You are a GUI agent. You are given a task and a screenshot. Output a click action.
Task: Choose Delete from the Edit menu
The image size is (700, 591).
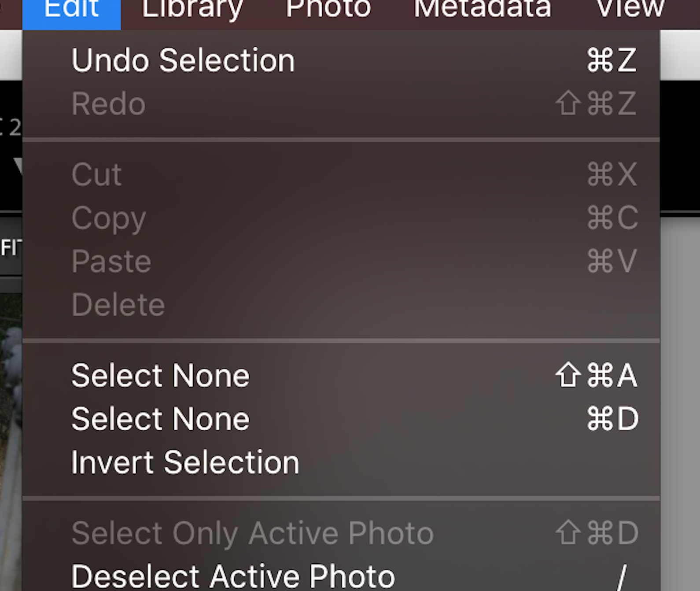[x=118, y=304]
